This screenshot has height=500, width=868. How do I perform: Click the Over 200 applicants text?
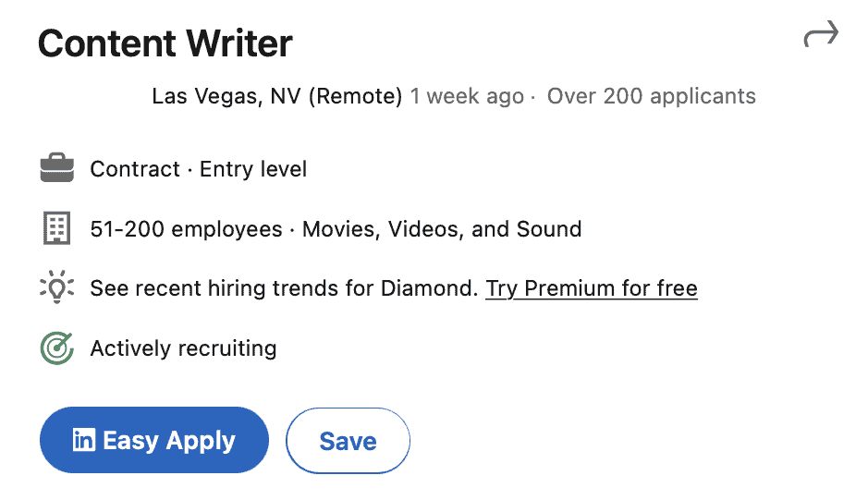tap(651, 96)
